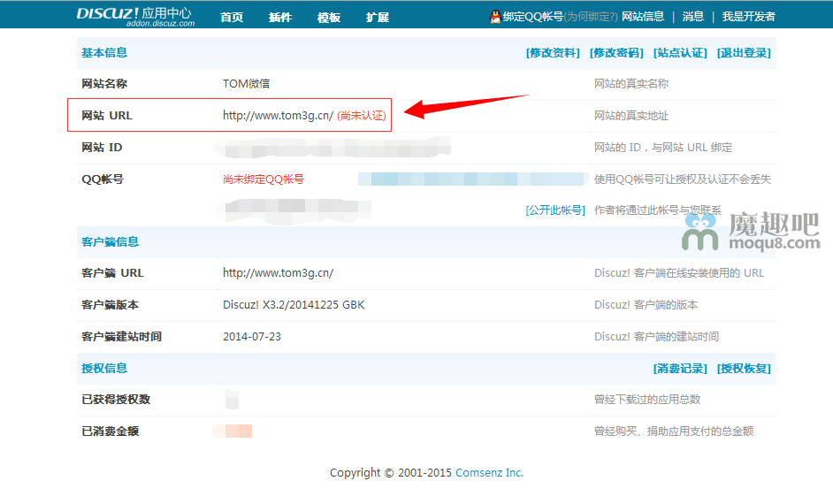
Task: Click the description 网站的真实地址
Action: 631,115
